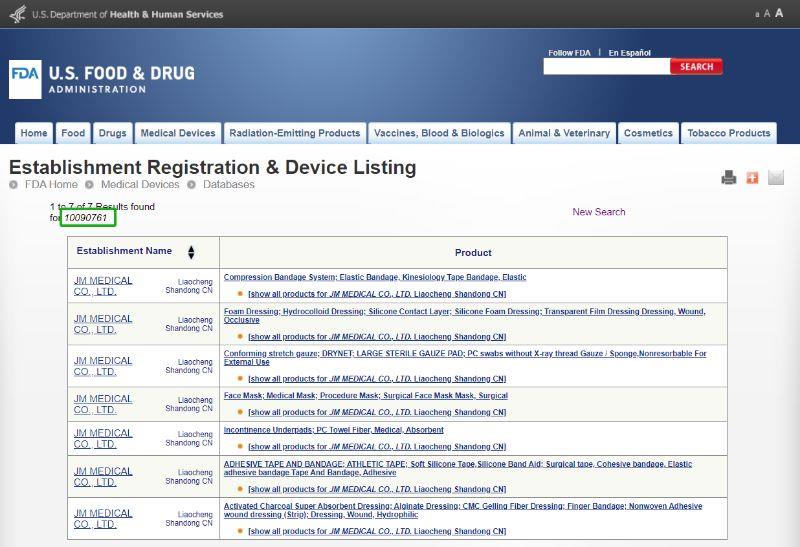Open JM MEDICAL CO., LTD. in Incontinence Underpads row
Screen dimensions: 800x547
pyautogui.click(x=103, y=438)
